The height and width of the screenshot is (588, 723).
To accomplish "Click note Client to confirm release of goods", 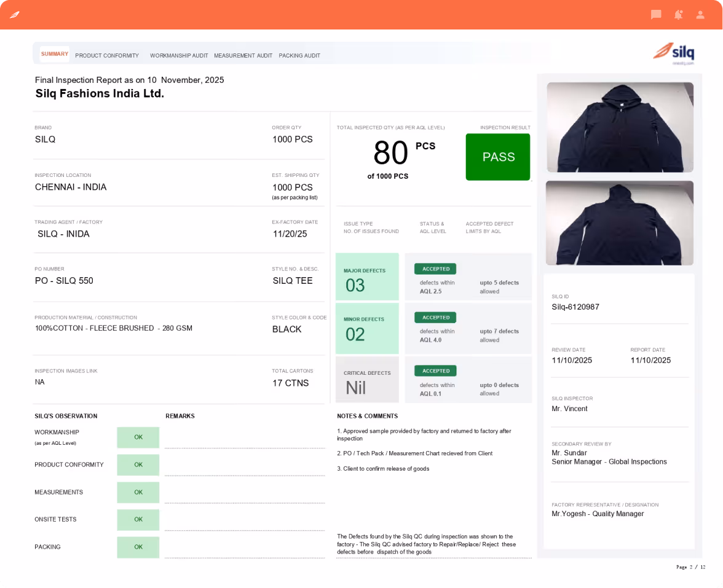I will [x=383, y=469].
